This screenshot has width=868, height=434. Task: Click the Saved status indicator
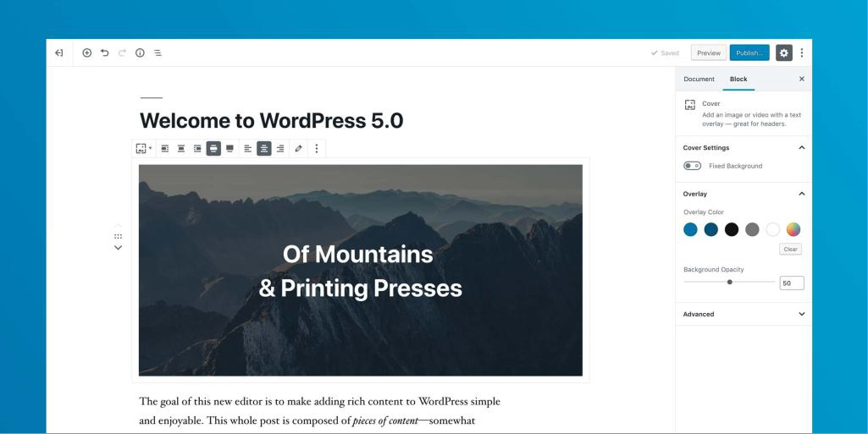click(665, 53)
